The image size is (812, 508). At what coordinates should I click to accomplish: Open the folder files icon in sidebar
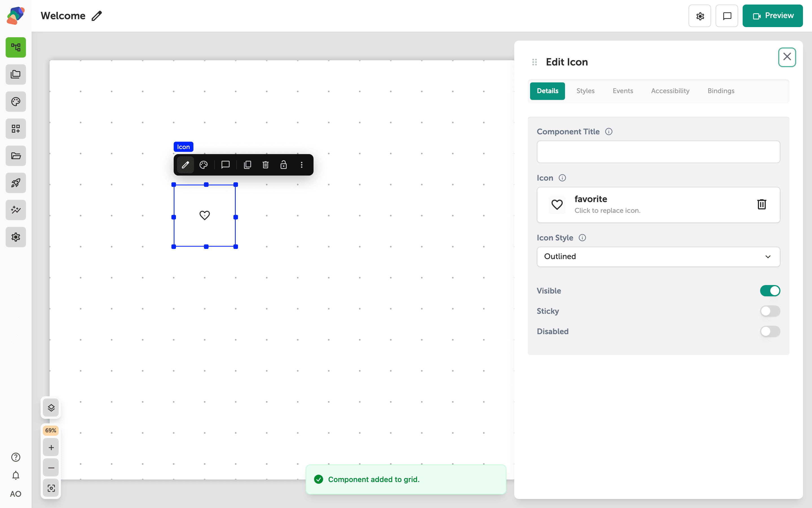pyautogui.click(x=16, y=156)
